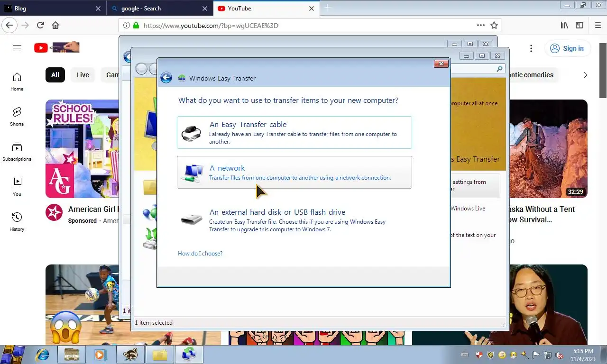
Task: Reload the YouTube page
Action: coord(40,25)
